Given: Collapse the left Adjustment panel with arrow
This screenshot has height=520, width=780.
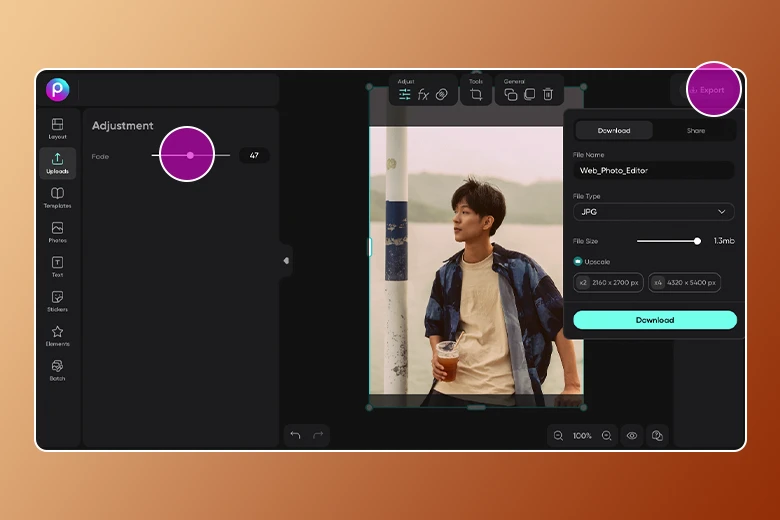Looking at the screenshot, I should 286,261.
